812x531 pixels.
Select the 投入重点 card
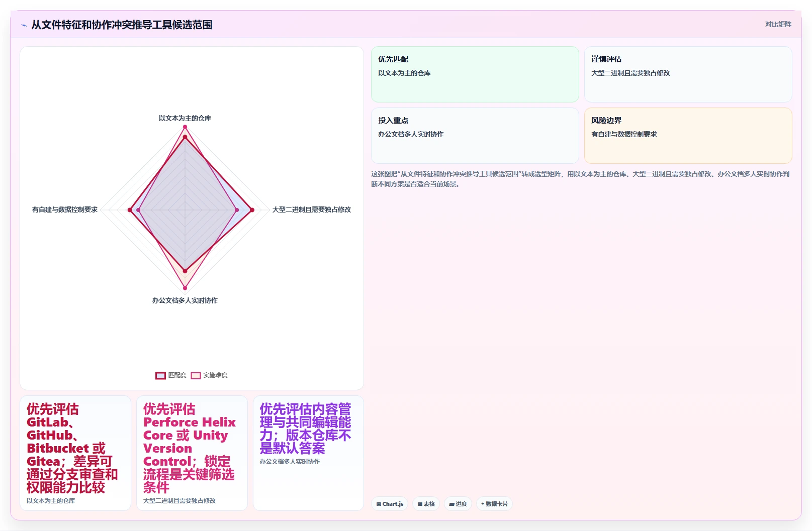point(475,136)
